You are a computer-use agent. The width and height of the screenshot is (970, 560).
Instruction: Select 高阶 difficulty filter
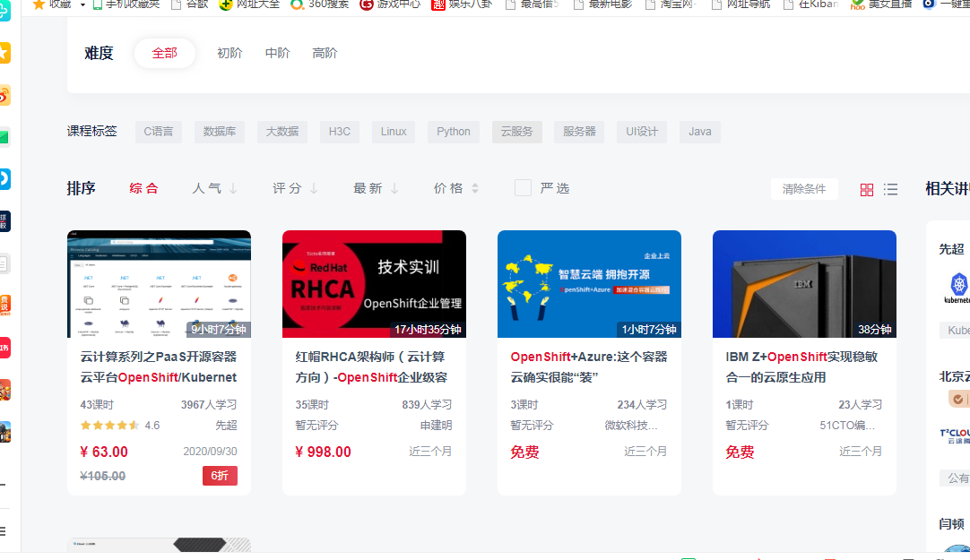[325, 53]
